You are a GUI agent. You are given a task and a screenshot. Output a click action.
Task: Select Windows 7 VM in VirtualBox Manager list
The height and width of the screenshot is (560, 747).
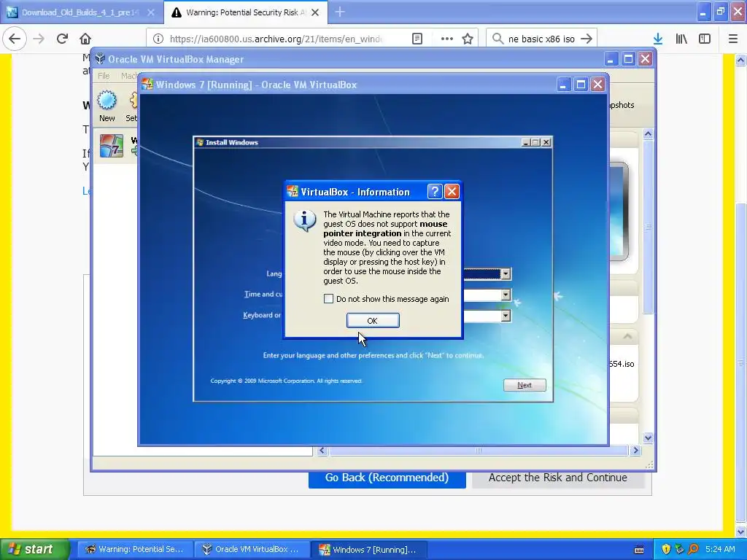pyautogui.click(x=116, y=146)
